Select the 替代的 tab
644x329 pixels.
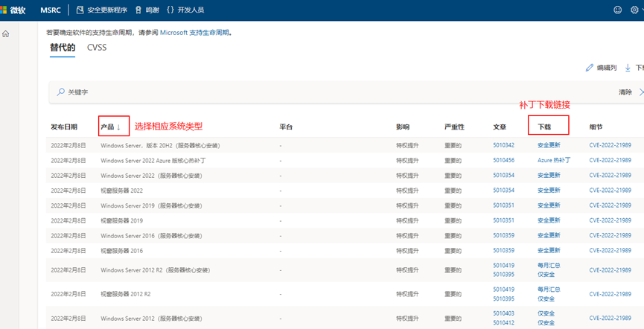(63, 48)
